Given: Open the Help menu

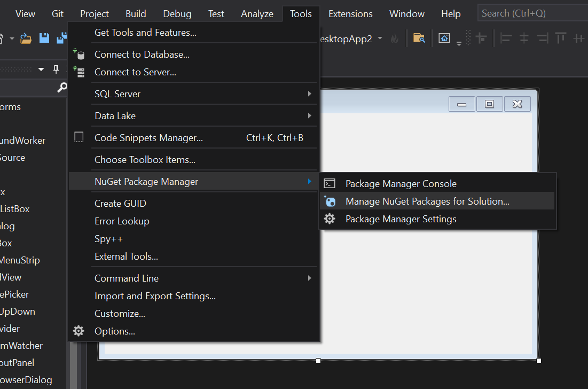Looking at the screenshot, I should (451, 14).
